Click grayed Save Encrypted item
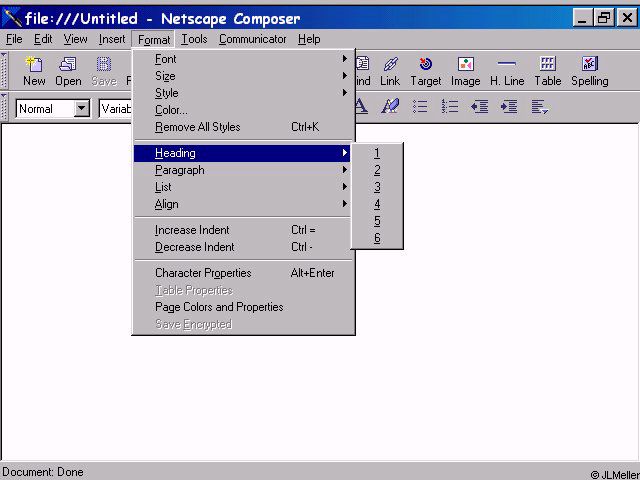 click(242, 324)
